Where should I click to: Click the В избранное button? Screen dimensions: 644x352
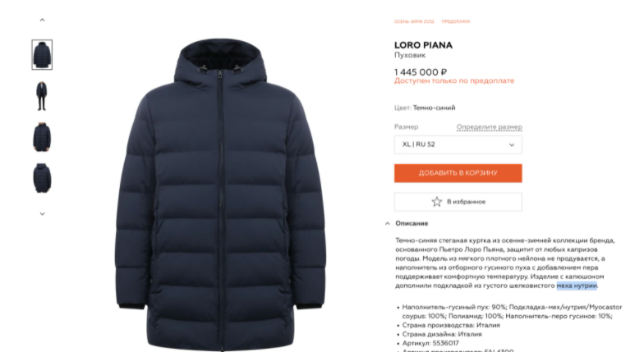pyautogui.click(x=458, y=202)
